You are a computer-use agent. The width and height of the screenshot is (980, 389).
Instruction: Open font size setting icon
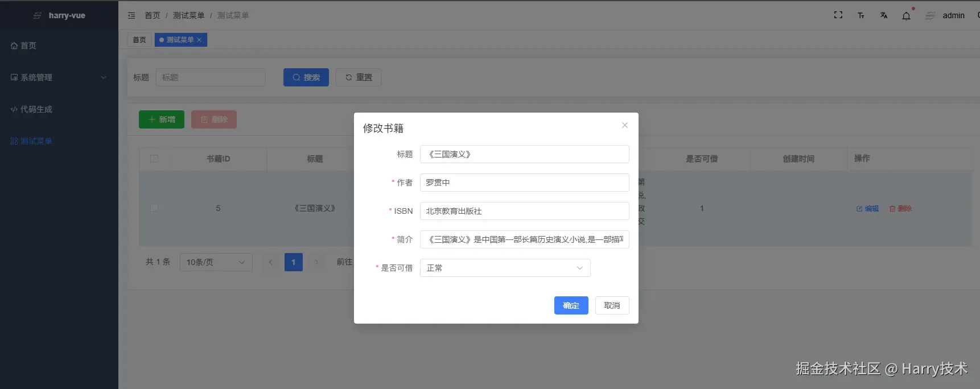861,15
